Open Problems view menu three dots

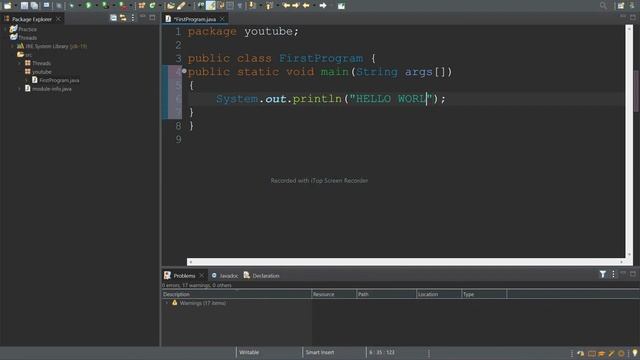pyautogui.click(x=613, y=274)
